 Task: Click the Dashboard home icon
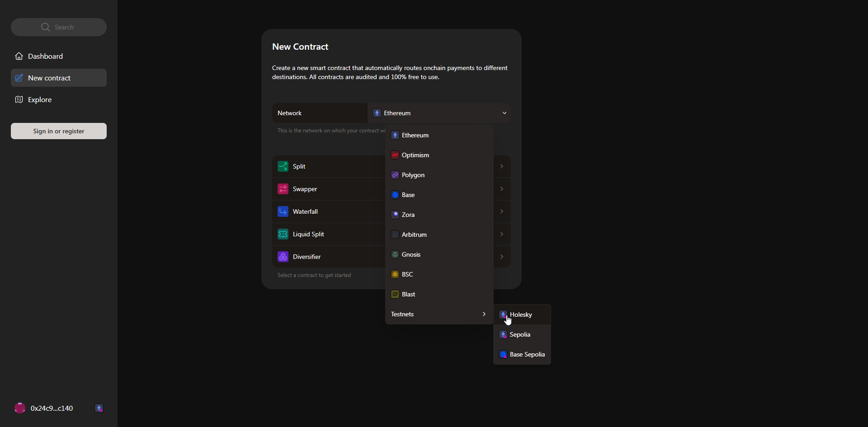point(19,56)
